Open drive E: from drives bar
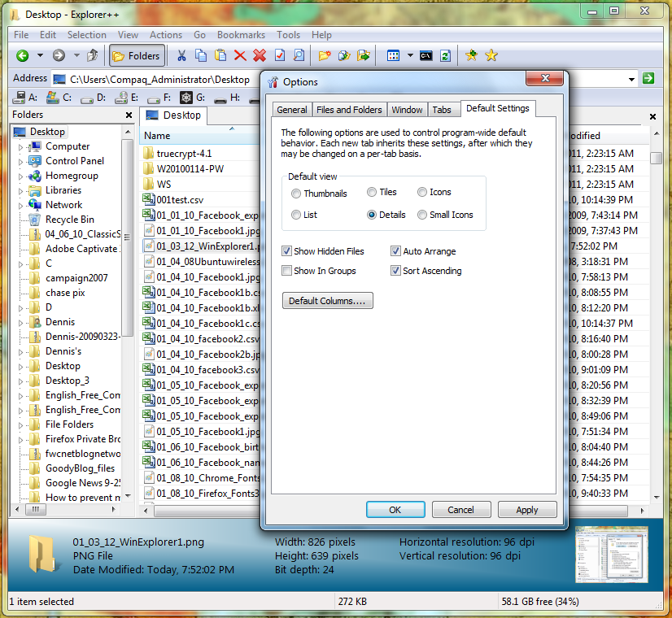Screen dimensions: 672x618 pos(126,98)
